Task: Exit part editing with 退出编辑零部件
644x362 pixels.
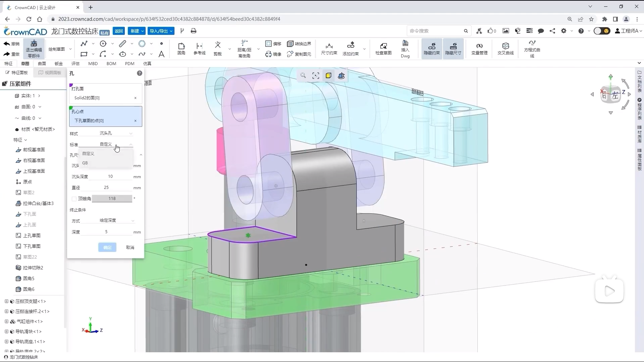Action: (x=34, y=49)
